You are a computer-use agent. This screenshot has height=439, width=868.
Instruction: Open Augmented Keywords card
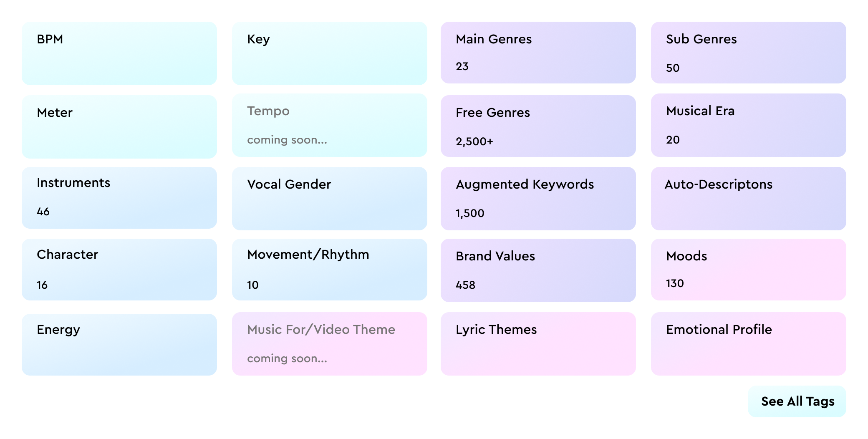tap(538, 199)
